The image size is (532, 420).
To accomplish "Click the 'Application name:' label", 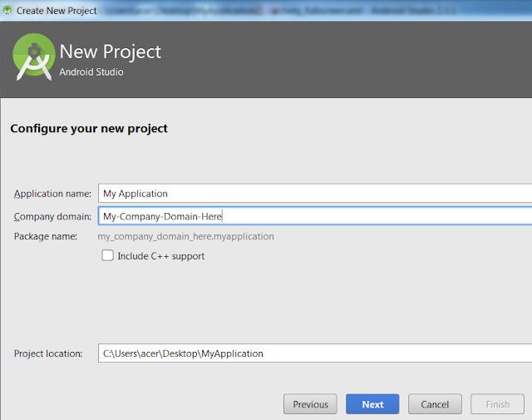I will click(x=52, y=194).
